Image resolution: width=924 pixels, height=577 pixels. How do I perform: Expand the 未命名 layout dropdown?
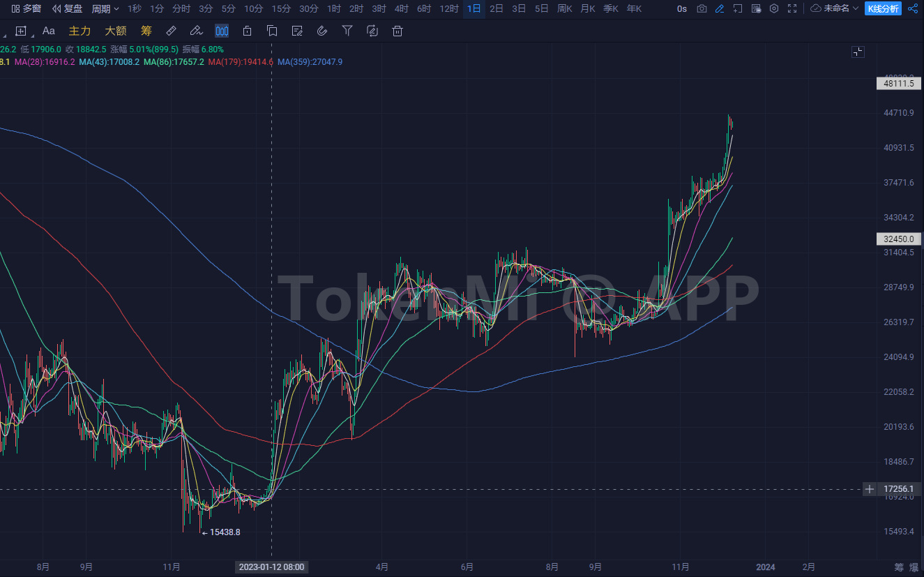(835, 8)
